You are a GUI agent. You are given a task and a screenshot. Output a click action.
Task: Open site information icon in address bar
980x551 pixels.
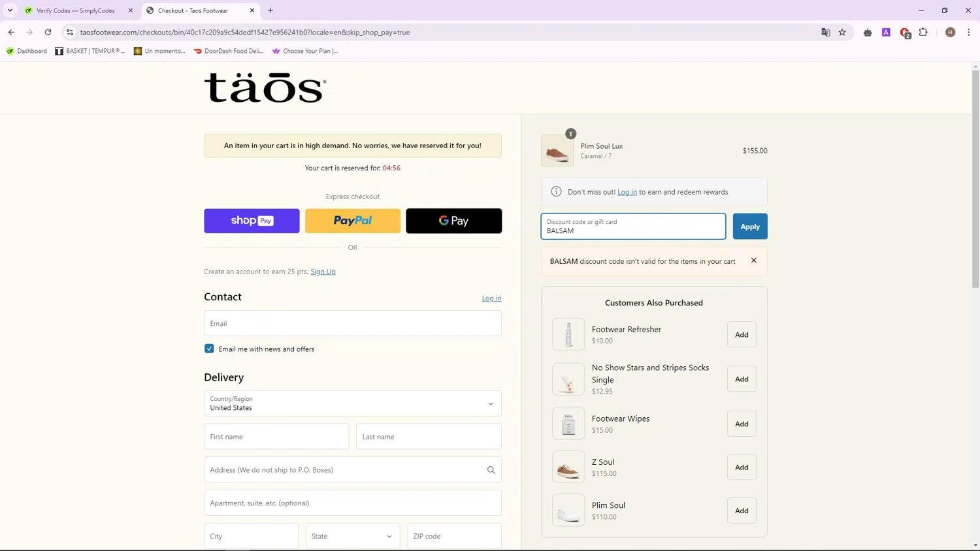[x=70, y=32]
